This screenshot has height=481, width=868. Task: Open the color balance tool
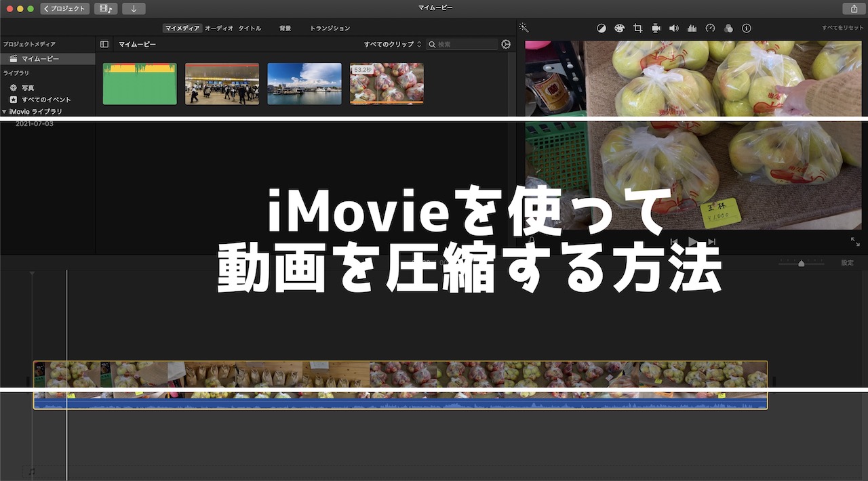(601, 28)
